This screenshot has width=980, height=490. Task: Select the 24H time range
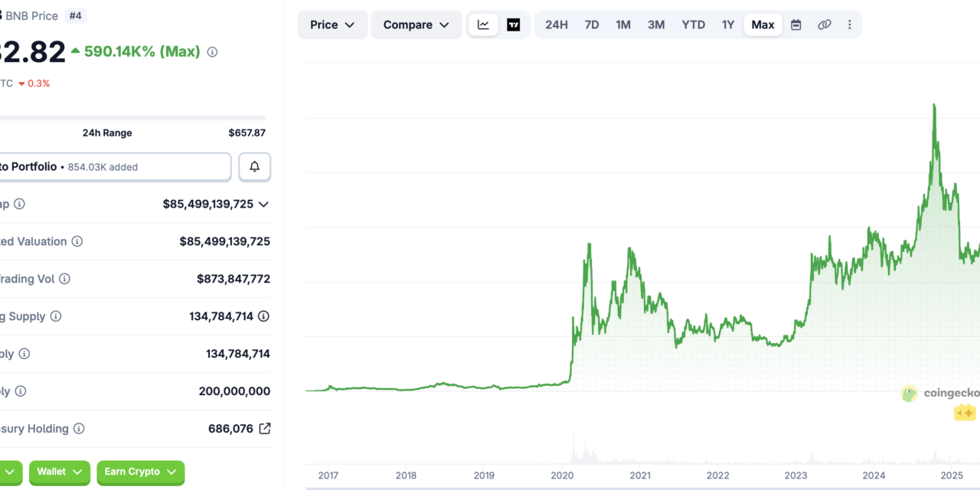[557, 24]
